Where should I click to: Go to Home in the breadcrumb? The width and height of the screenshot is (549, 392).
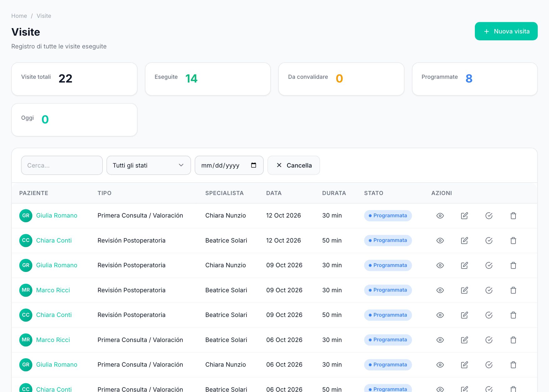pos(19,16)
